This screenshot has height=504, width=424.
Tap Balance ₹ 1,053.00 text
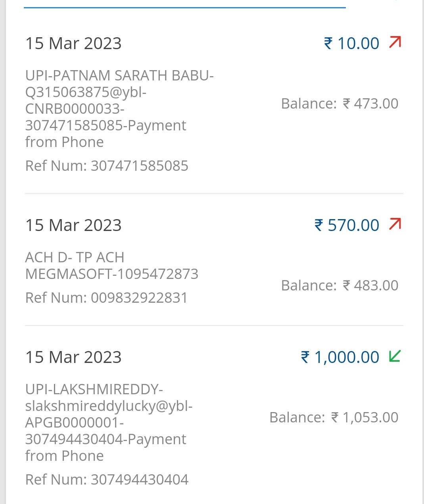point(334,417)
